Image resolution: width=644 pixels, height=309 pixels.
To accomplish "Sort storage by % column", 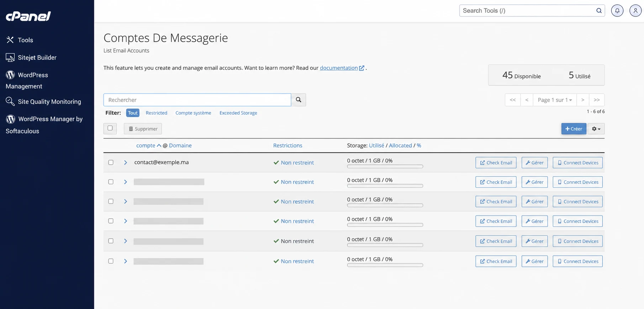I will click(x=419, y=145).
